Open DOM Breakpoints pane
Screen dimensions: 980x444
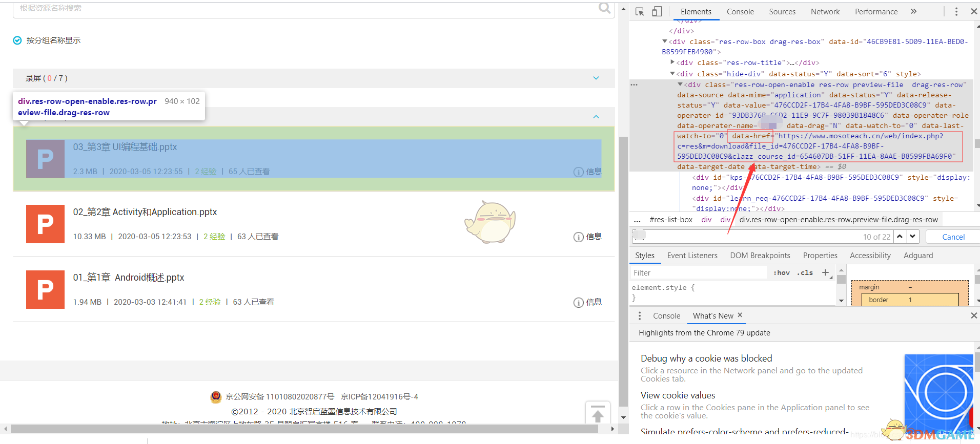point(760,256)
